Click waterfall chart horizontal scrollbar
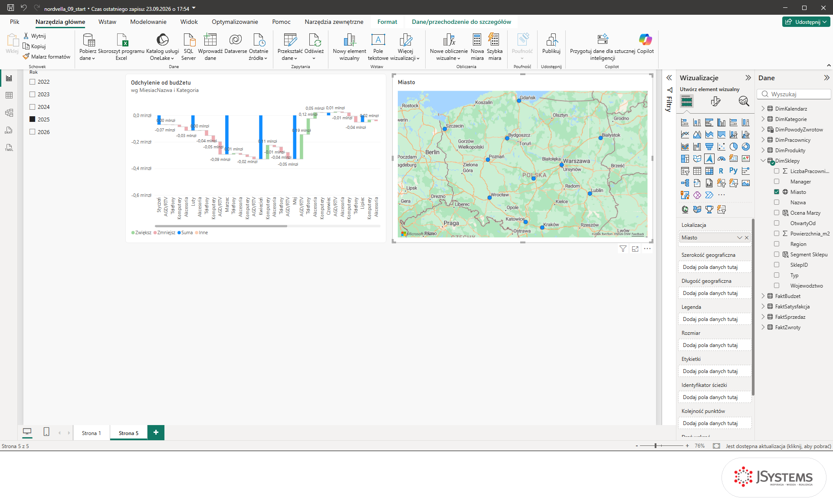Screen dimensions: 833x504 click(221, 226)
